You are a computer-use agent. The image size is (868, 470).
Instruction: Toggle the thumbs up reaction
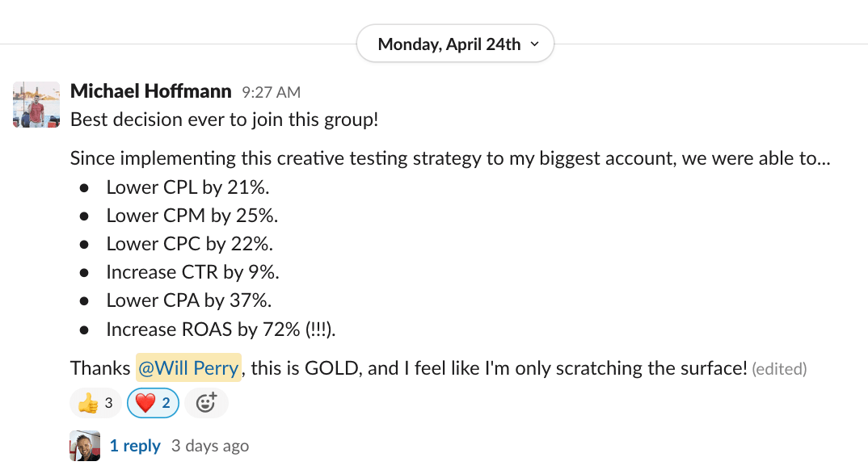96,403
